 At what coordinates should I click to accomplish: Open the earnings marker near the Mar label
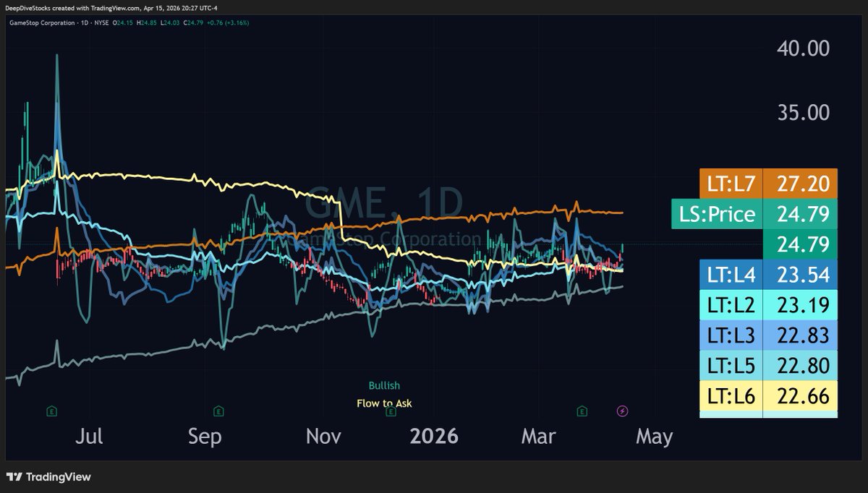(x=581, y=412)
